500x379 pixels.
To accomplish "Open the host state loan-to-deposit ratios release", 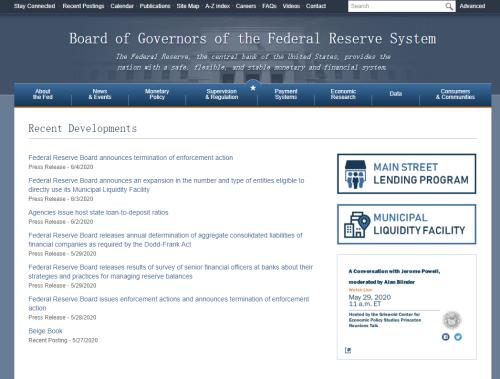I will 98,213.
